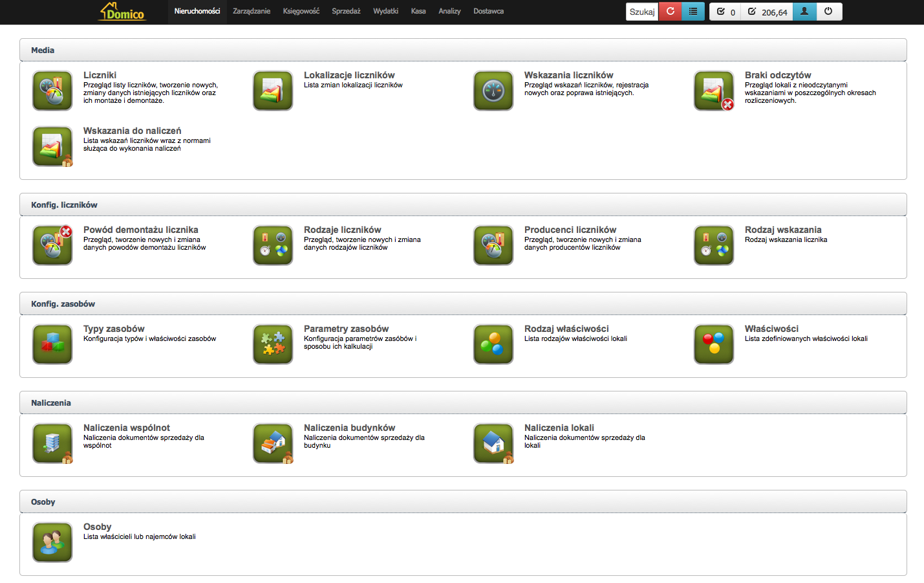
Task: Open the Rodzaje liczników icon
Action: 273,245
